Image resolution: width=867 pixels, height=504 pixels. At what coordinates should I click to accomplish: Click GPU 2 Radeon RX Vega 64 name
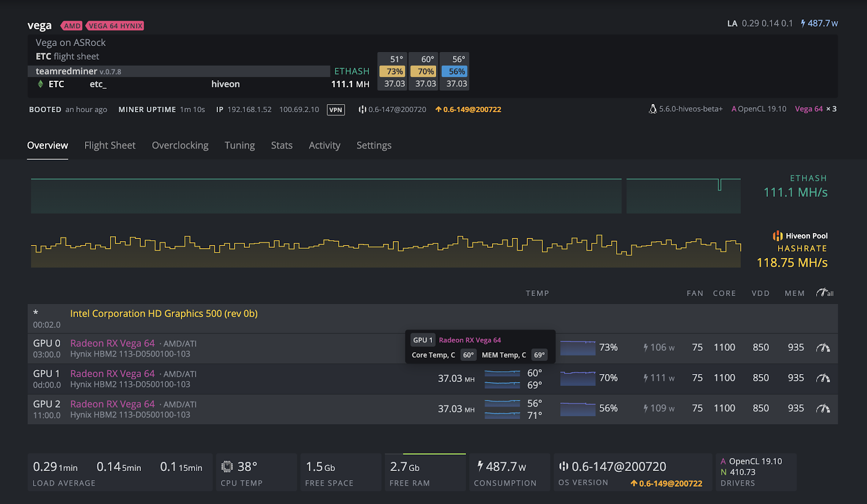tap(112, 404)
